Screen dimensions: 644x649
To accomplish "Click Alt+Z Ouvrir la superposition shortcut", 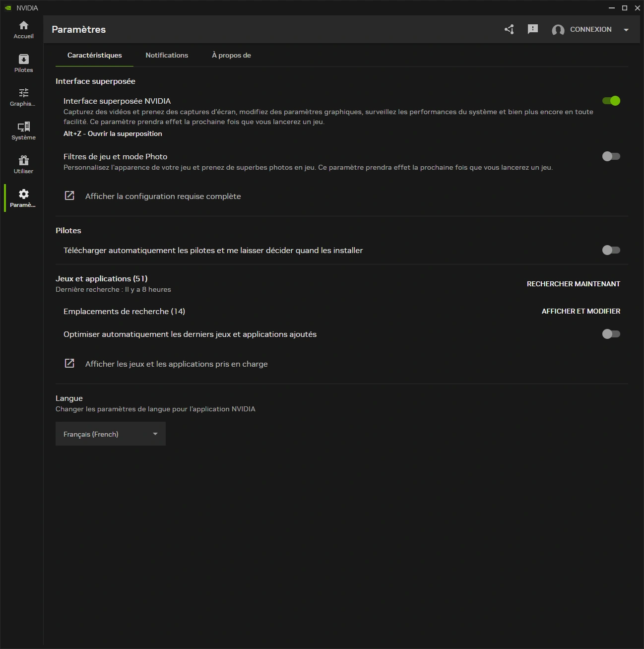I will pyautogui.click(x=113, y=133).
